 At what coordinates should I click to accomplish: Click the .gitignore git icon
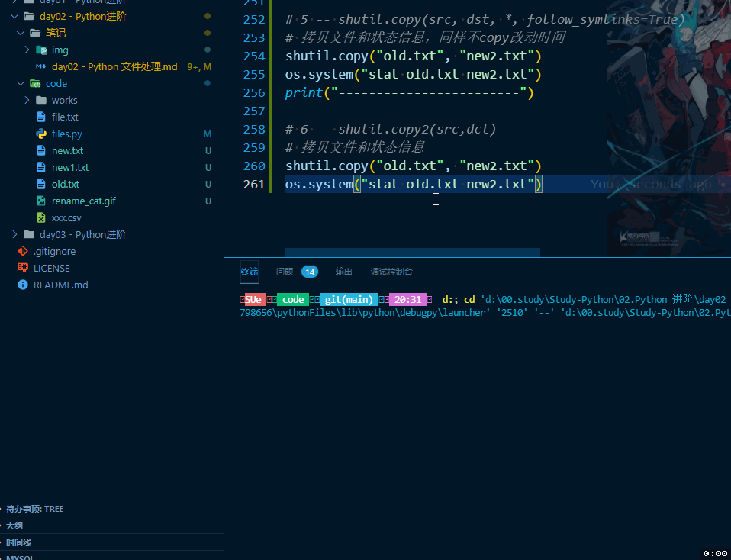tap(23, 251)
